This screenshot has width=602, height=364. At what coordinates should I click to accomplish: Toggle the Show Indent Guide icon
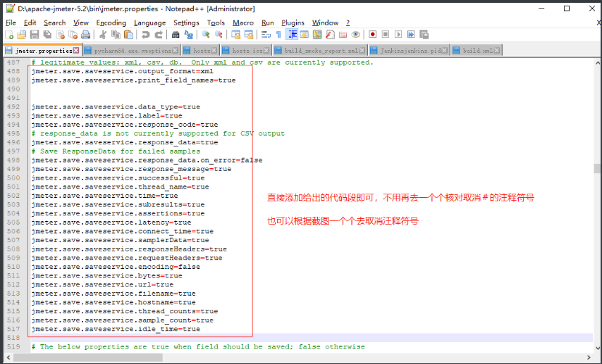tap(292, 35)
